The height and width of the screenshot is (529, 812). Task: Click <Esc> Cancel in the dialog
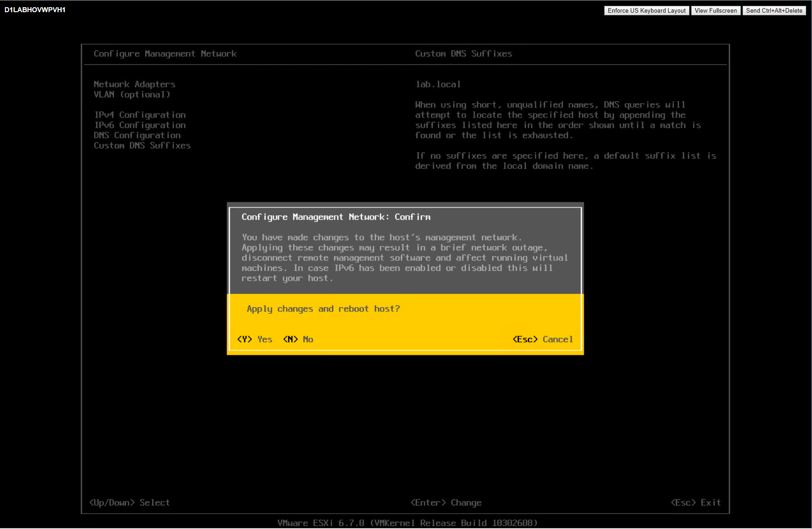pos(543,339)
